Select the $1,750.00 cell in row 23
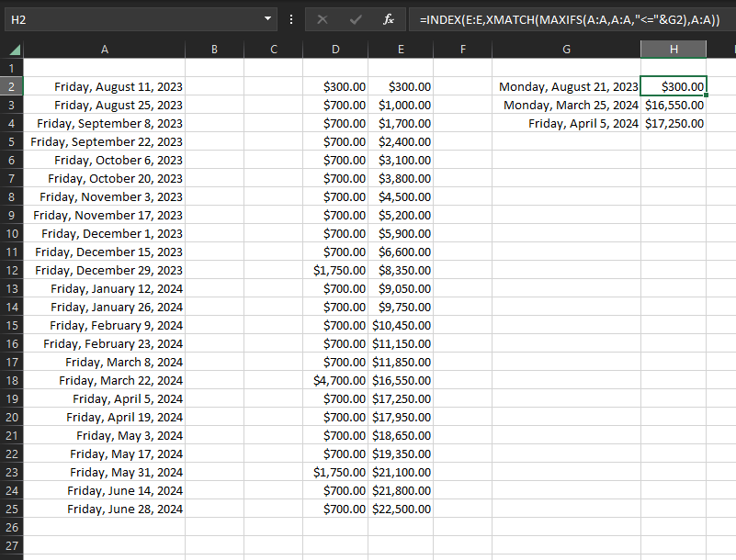736x560 pixels. [x=335, y=472]
